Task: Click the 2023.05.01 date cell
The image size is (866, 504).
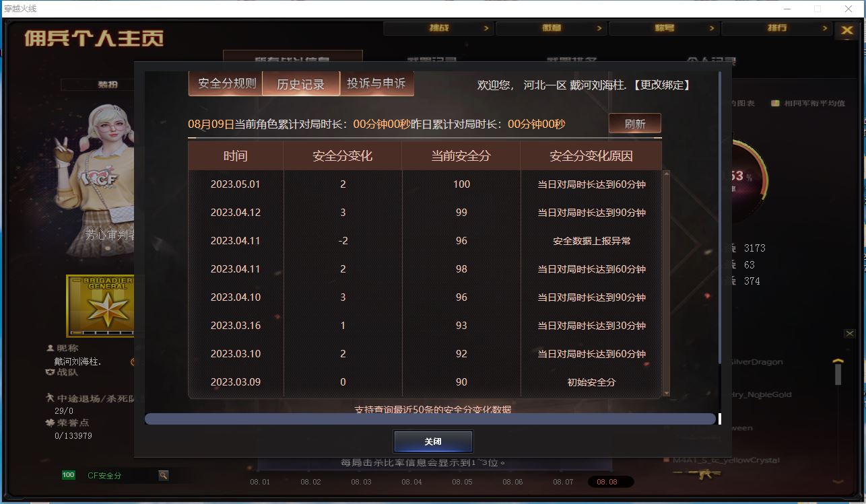Action: (236, 184)
